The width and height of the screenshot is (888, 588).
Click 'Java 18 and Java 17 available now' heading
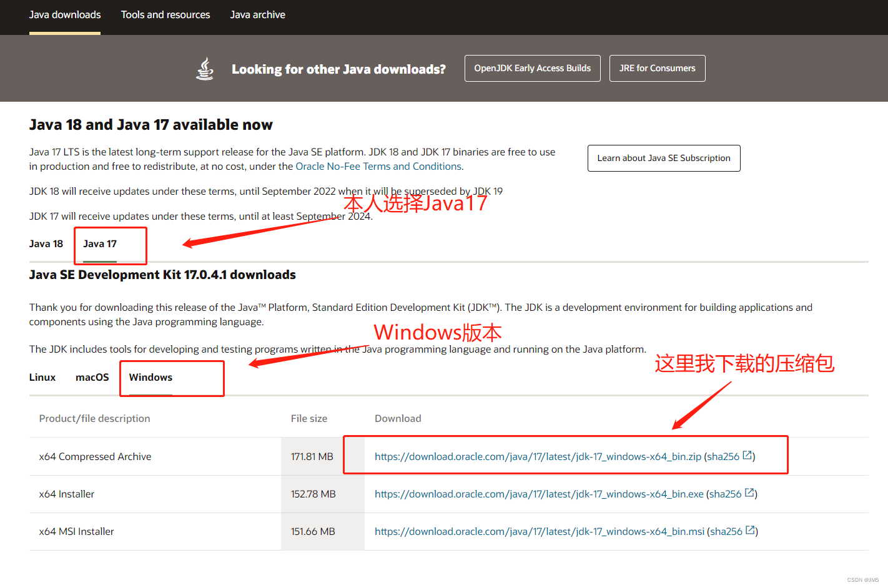coord(151,125)
